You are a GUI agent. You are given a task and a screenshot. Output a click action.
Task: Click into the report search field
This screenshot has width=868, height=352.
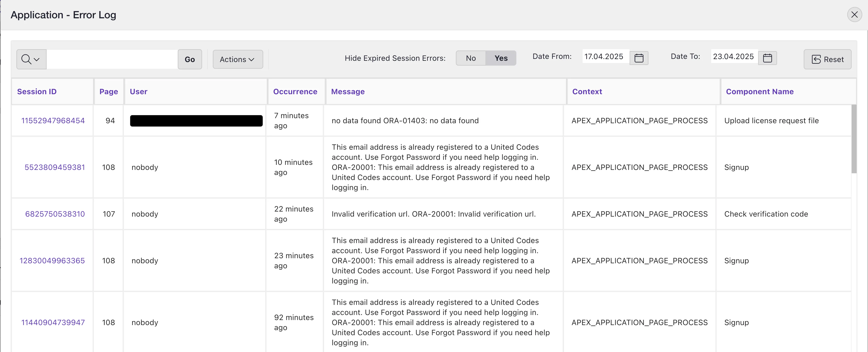click(112, 59)
